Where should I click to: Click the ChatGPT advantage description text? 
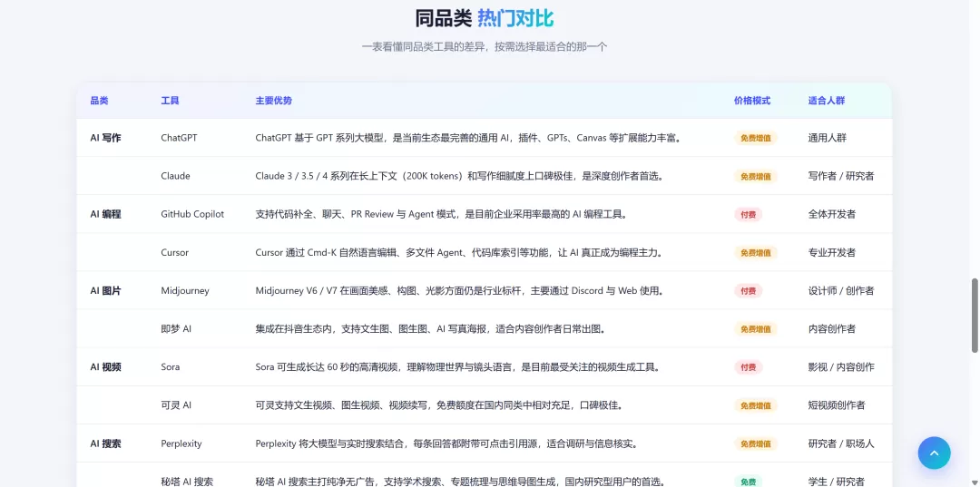467,138
